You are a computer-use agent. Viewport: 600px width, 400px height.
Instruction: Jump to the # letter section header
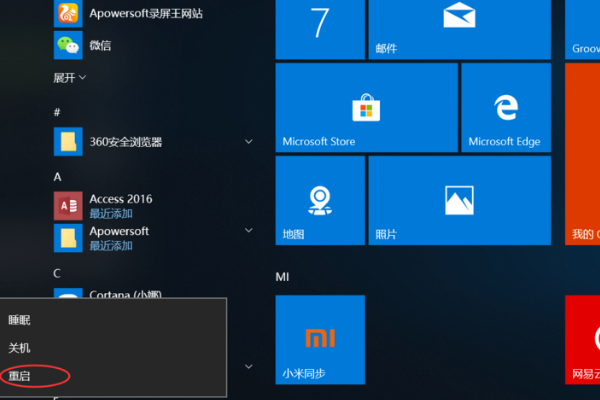[57, 112]
